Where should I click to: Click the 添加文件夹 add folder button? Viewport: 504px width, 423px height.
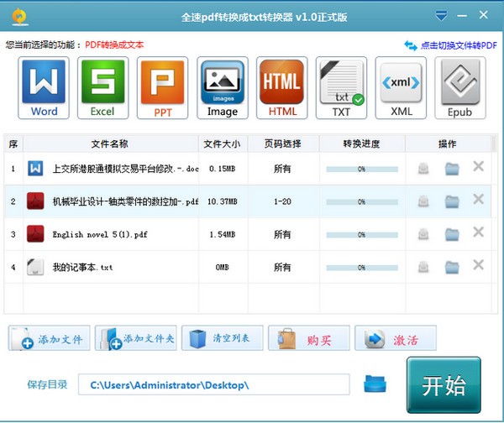click(x=135, y=339)
